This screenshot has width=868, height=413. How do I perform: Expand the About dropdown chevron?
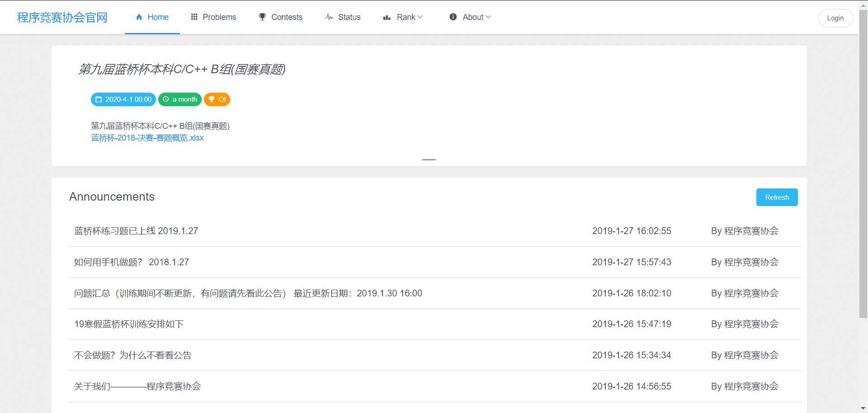[488, 17]
